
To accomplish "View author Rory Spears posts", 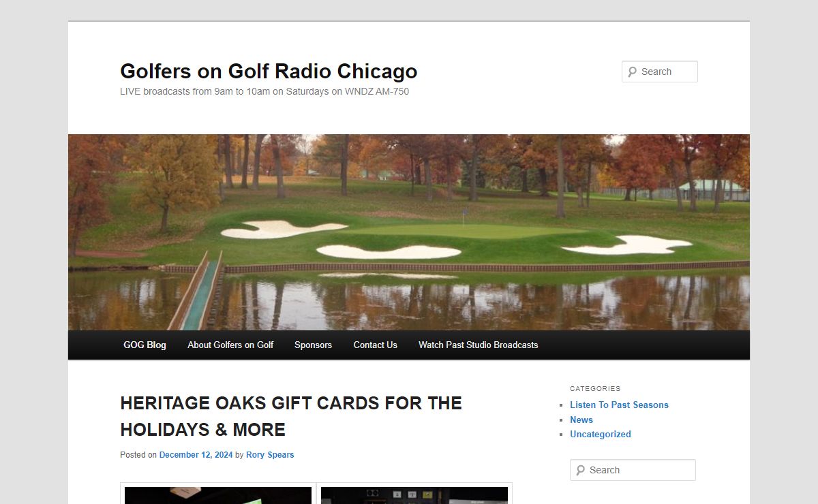I will tap(270, 455).
